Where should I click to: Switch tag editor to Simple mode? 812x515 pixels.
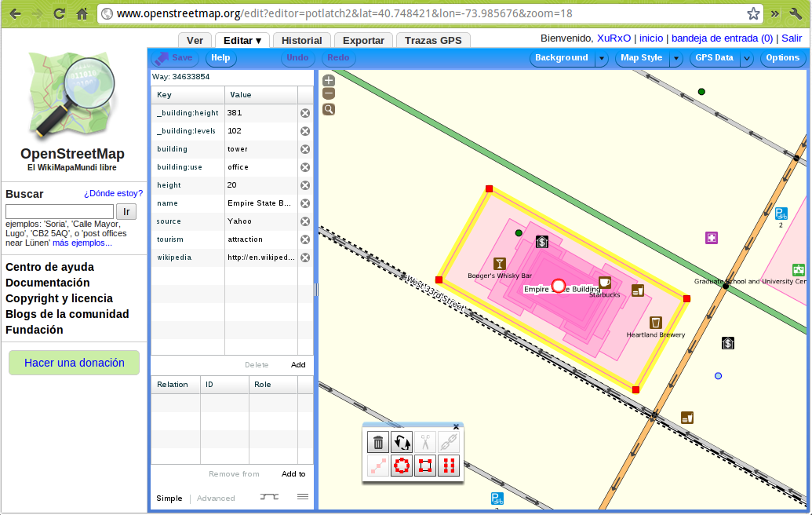click(169, 499)
